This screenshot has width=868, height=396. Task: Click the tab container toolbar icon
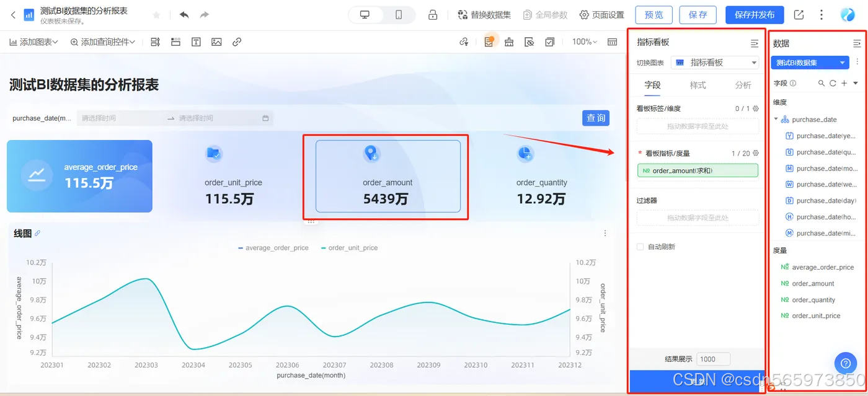(176, 42)
